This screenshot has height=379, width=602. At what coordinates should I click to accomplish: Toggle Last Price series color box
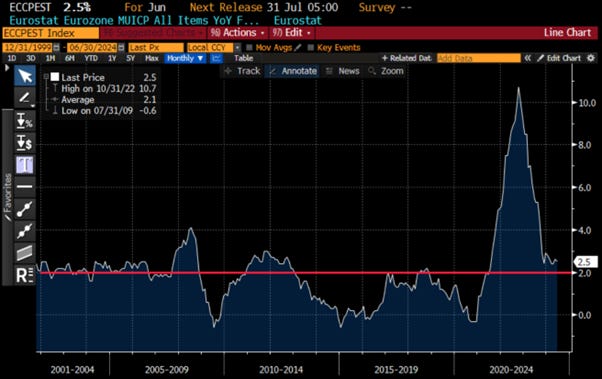[55, 77]
